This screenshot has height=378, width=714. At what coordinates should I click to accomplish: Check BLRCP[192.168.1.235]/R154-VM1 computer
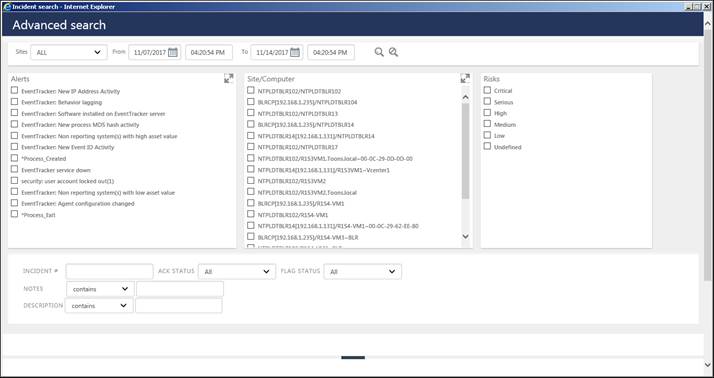251,203
